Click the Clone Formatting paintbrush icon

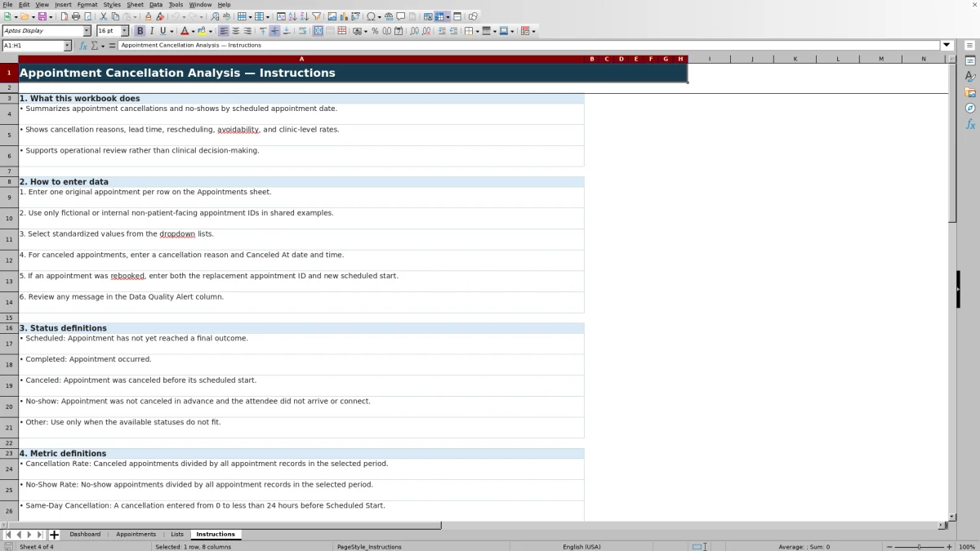pyautogui.click(x=148, y=16)
